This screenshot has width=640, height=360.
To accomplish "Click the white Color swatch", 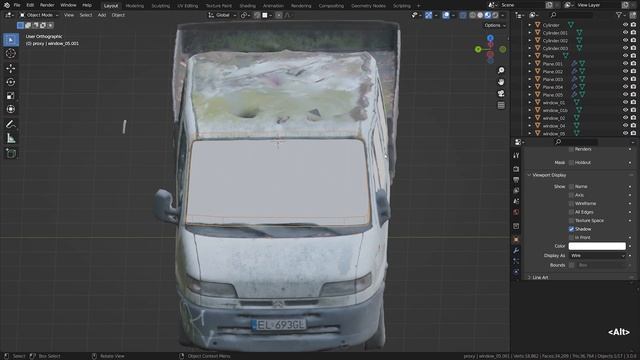I will [x=597, y=246].
